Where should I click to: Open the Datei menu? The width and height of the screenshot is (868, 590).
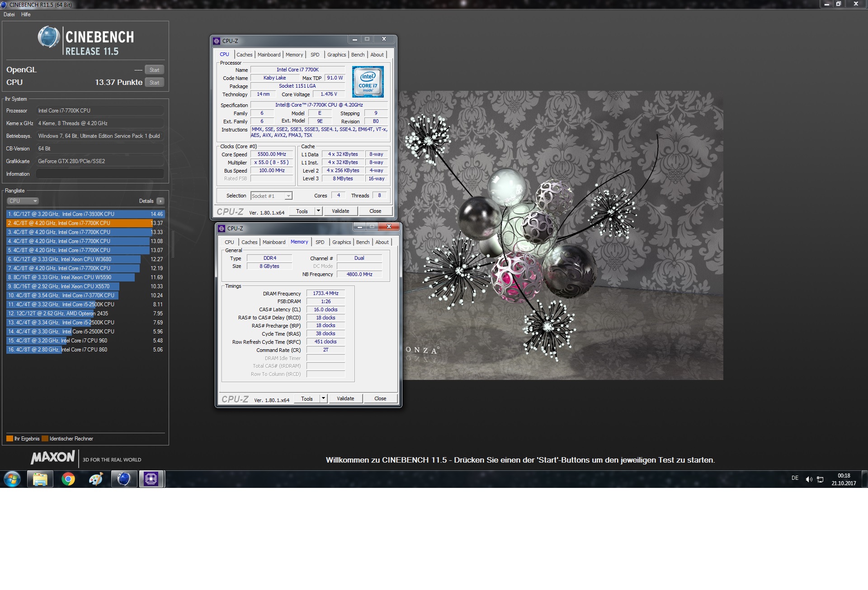(x=9, y=14)
